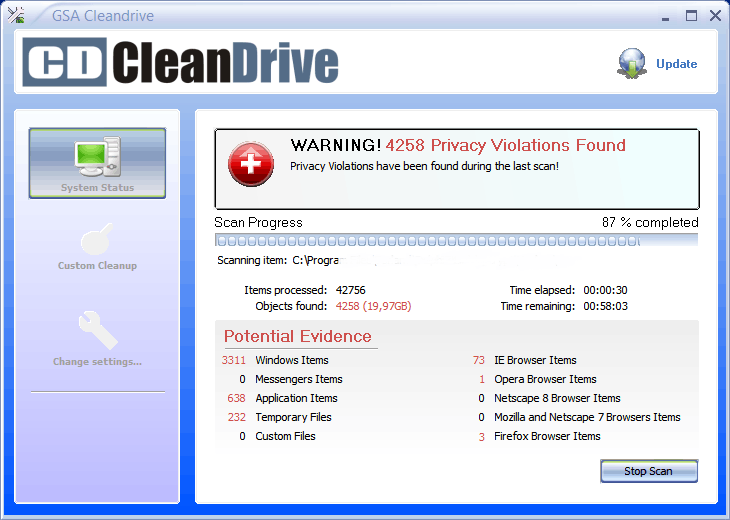Click the red warning cross icon

[251, 164]
